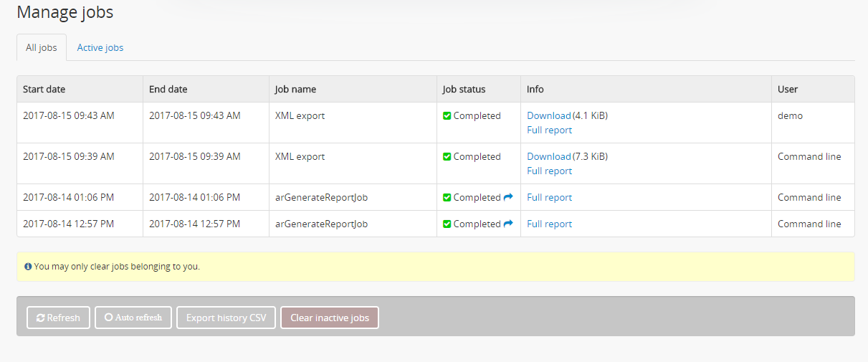Image resolution: width=868 pixels, height=362 pixels.
Task: View Full report for 12:57 PM arGenerateReportJob
Action: [x=549, y=224]
